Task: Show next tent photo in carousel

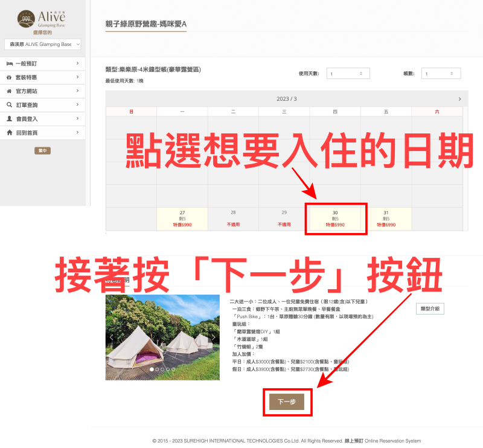Action: pyautogui.click(x=213, y=337)
